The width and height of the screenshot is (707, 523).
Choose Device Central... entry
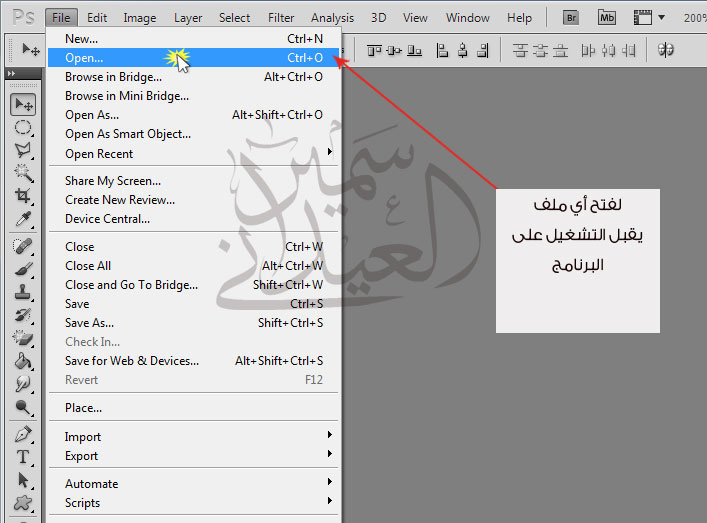click(x=193, y=219)
